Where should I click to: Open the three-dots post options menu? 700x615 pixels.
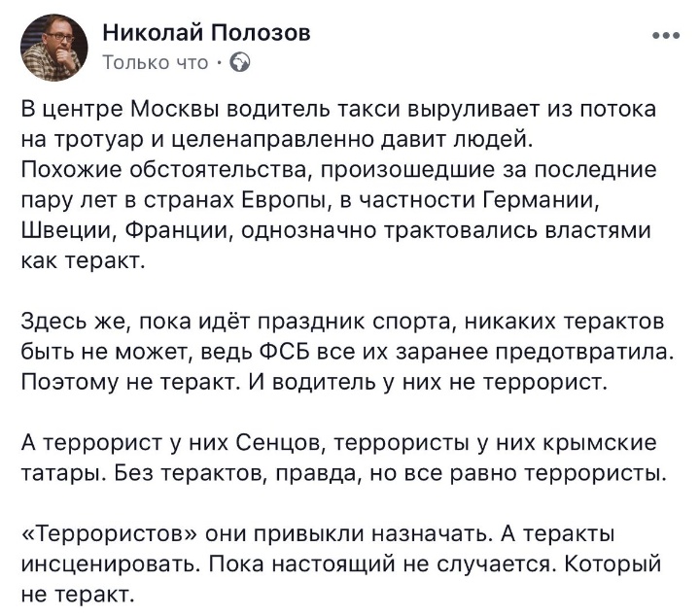pyautogui.click(x=666, y=36)
